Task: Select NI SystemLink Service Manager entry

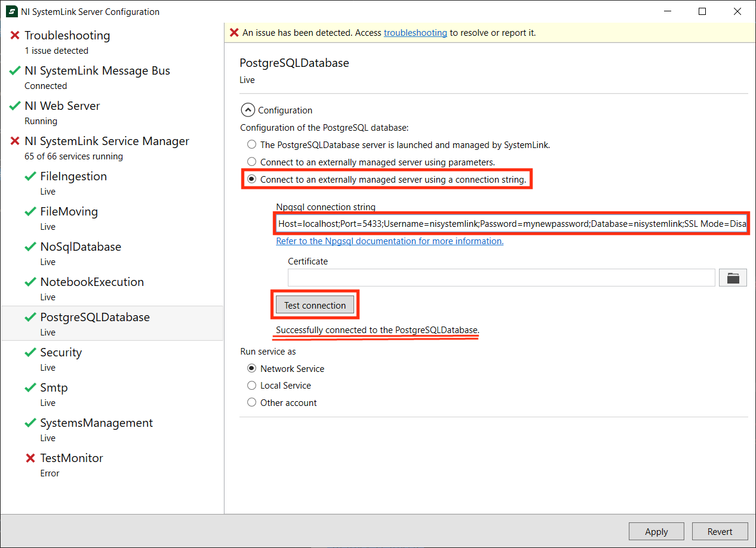Action: pyautogui.click(x=112, y=148)
